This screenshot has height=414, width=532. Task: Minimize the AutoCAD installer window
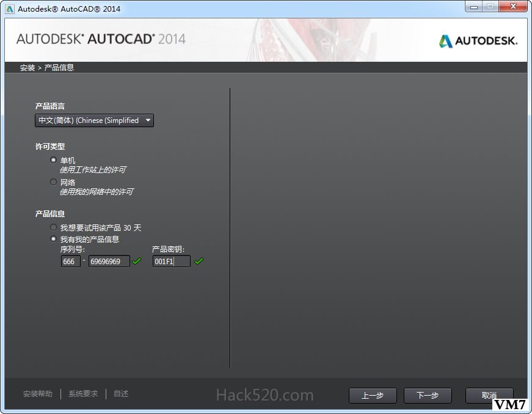474,7
